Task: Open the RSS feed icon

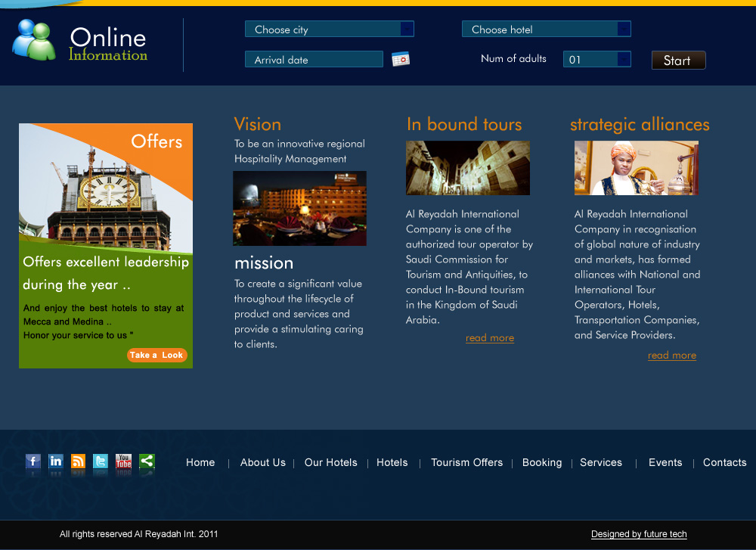Action: (x=78, y=461)
